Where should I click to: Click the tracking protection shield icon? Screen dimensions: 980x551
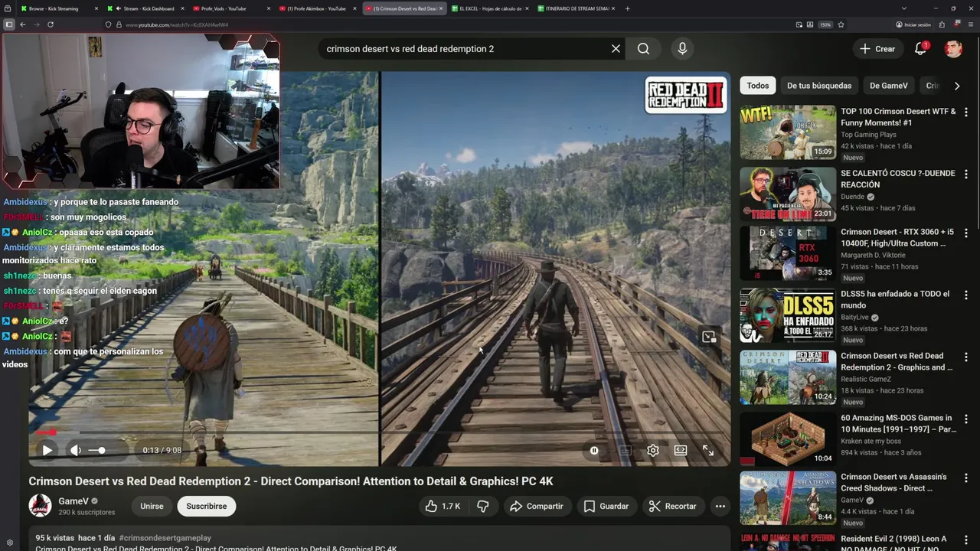109,24
